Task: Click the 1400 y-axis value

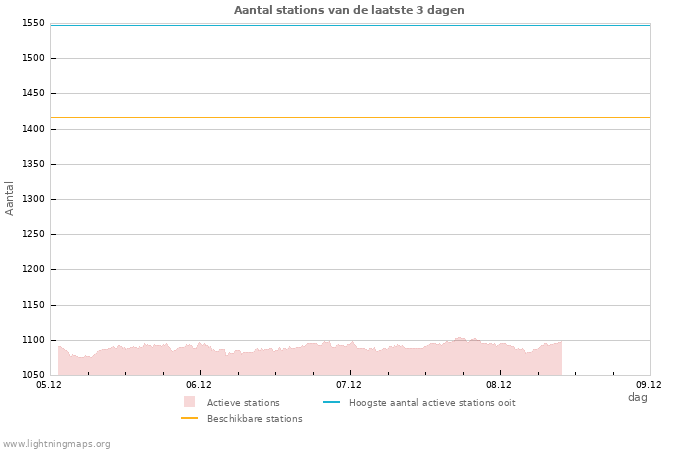Action: tap(33, 129)
